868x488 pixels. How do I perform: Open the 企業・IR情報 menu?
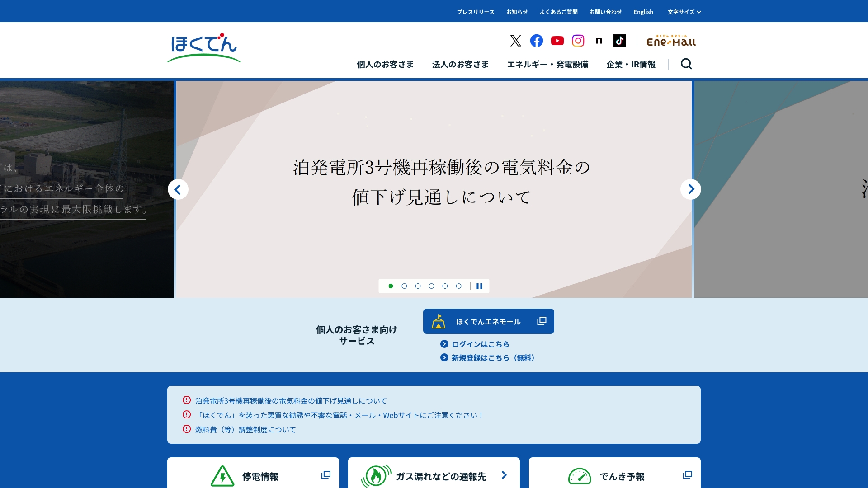[631, 65]
